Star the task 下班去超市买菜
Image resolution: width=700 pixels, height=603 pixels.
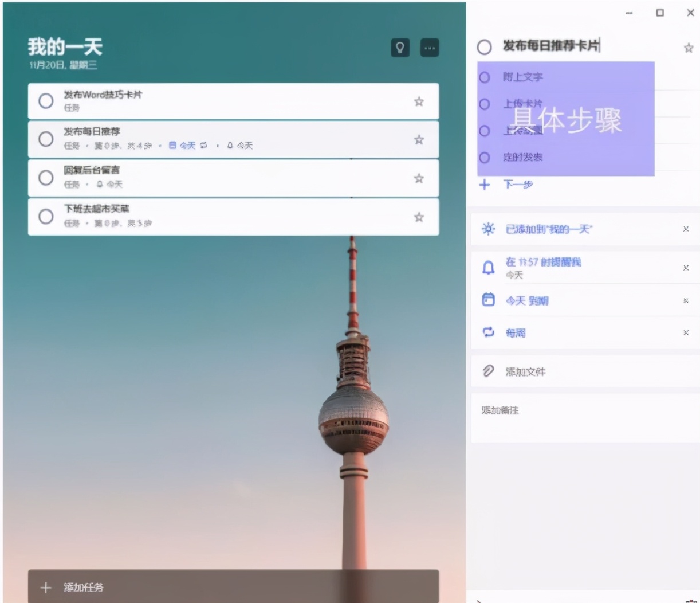click(419, 217)
